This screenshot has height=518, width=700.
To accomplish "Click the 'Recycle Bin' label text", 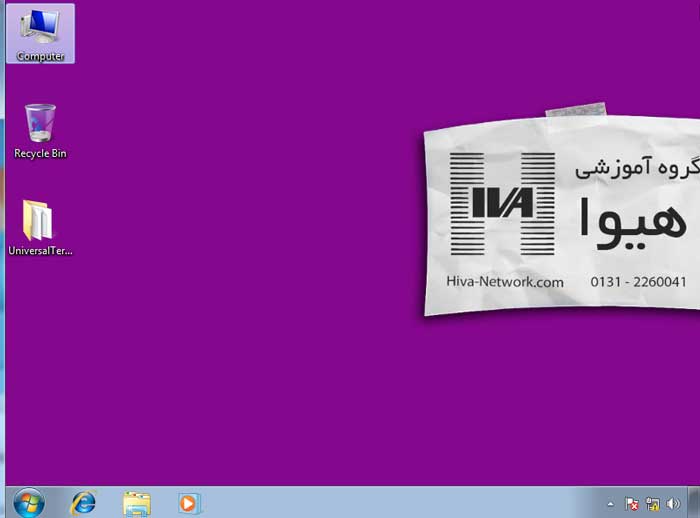I will coord(40,154).
